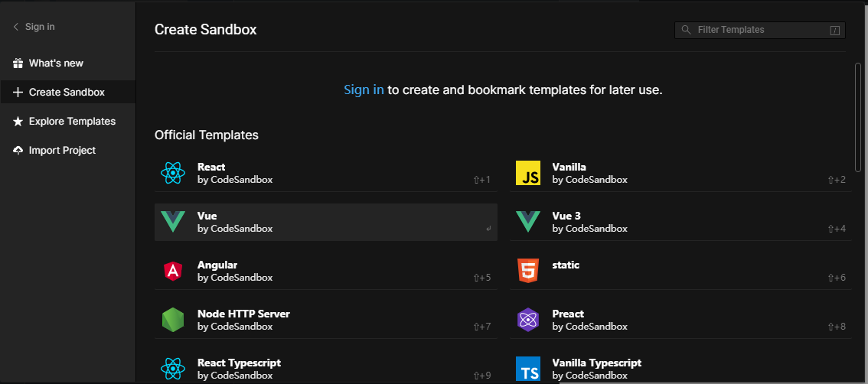Select the Vanilla JS yellow icon

click(528, 173)
